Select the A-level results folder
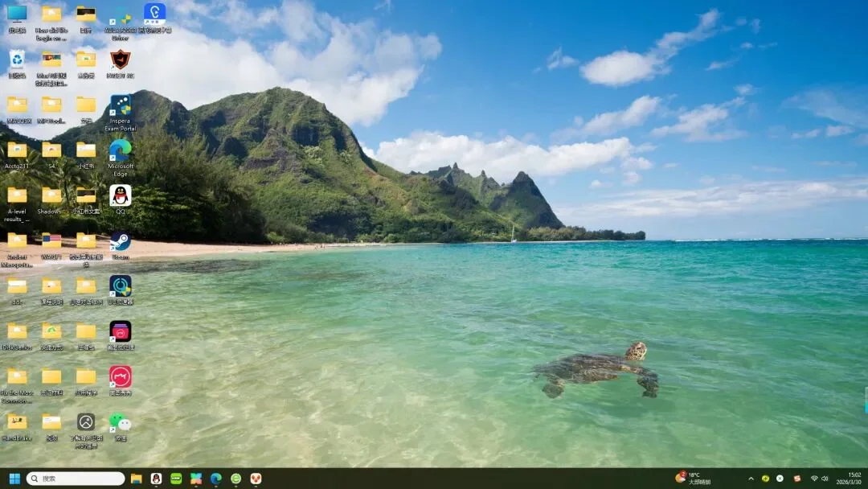 17,196
